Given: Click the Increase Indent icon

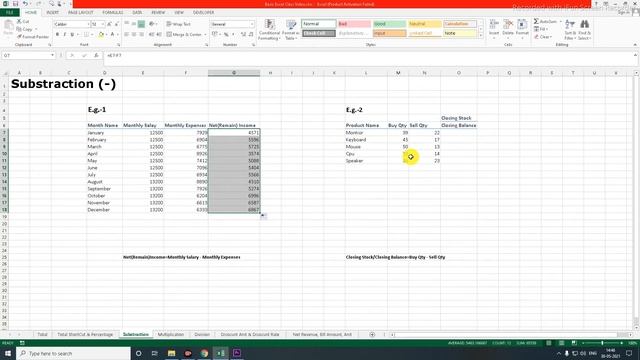Looking at the screenshot, I should [159, 35].
